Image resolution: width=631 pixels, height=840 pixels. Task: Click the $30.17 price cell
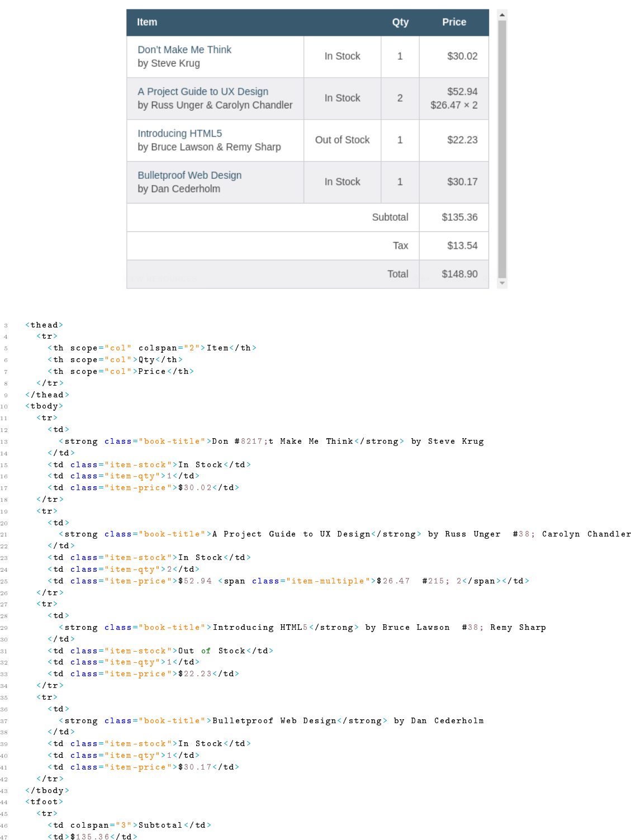(454, 182)
